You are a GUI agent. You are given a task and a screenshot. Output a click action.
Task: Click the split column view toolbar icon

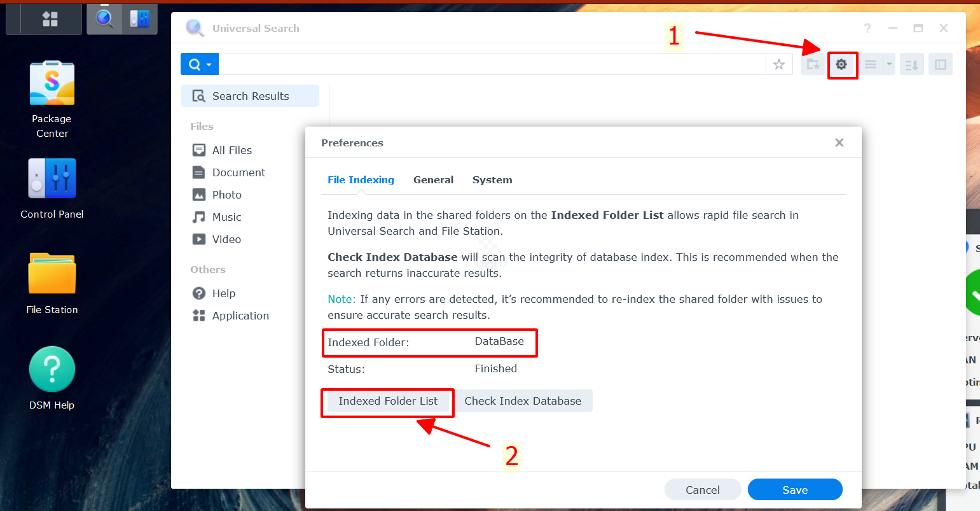[x=941, y=64]
